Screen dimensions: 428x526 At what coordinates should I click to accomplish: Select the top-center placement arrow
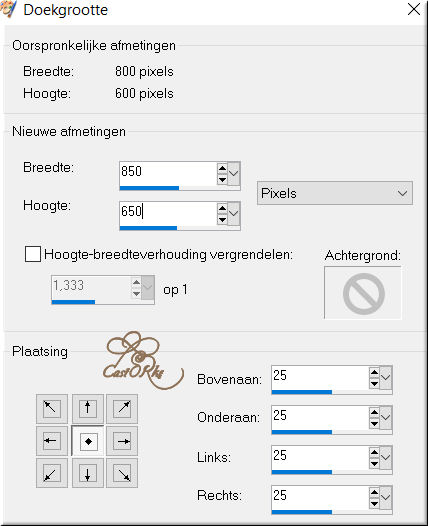(88, 408)
